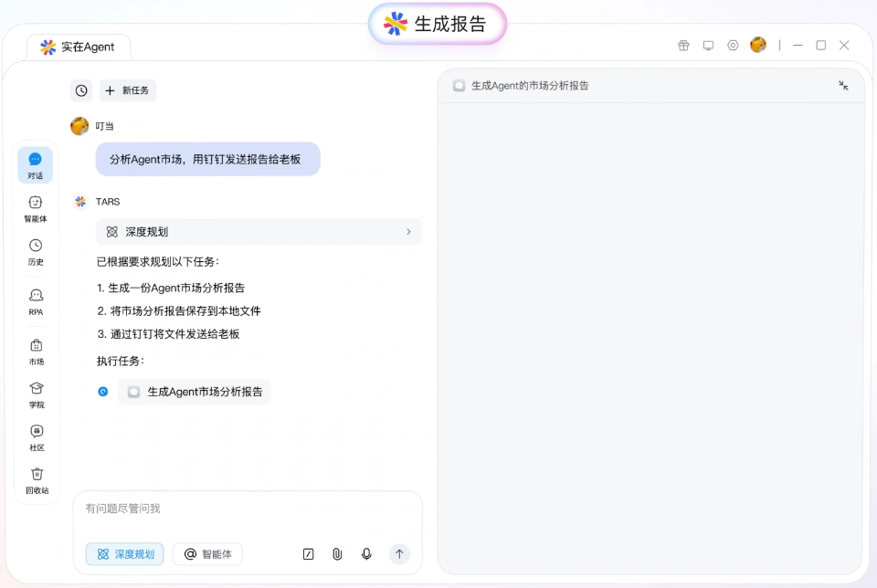Click task line 2. 将市场分析报告保存到本地文件
877x588 pixels.
tap(179, 310)
